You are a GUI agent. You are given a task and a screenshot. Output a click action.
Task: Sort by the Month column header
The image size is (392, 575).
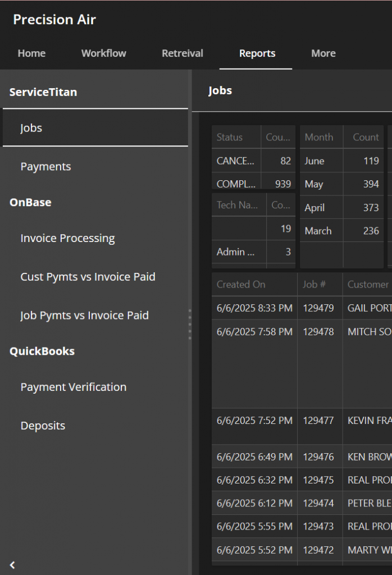(x=321, y=137)
